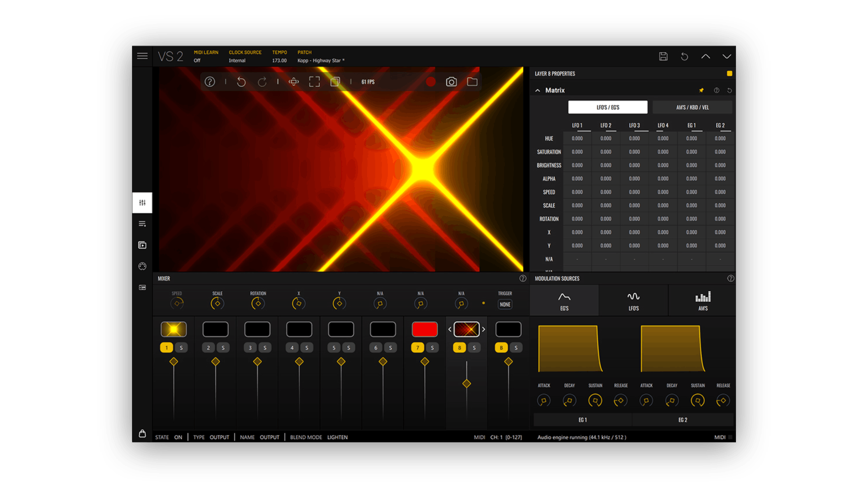Open the hamburger main menu

pos(142,56)
